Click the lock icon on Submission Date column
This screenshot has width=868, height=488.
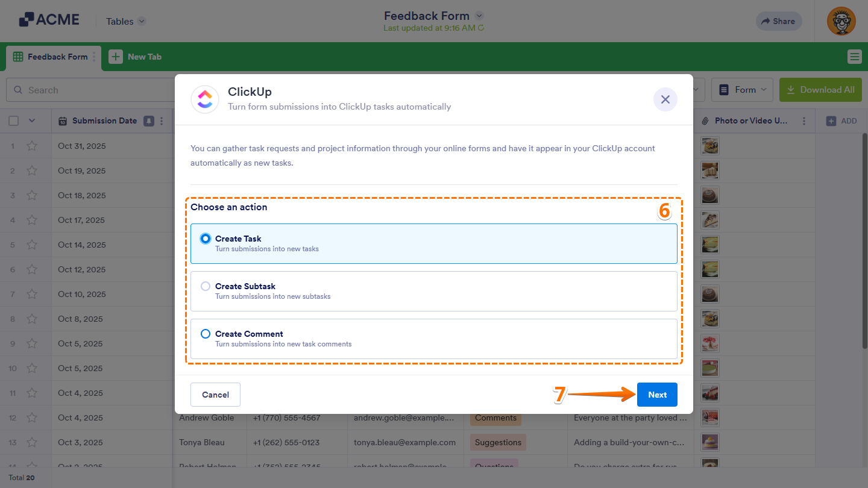[148, 120]
